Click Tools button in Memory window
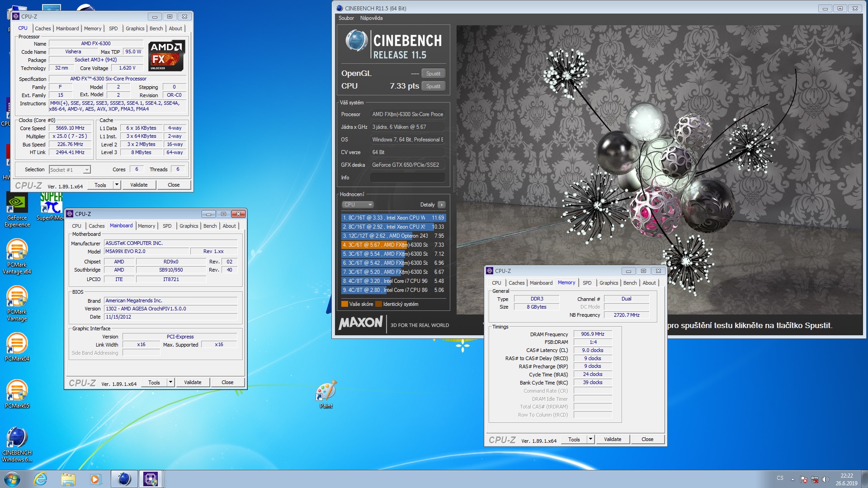Image resolution: width=868 pixels, height=488 pixels. coord(574,439)
